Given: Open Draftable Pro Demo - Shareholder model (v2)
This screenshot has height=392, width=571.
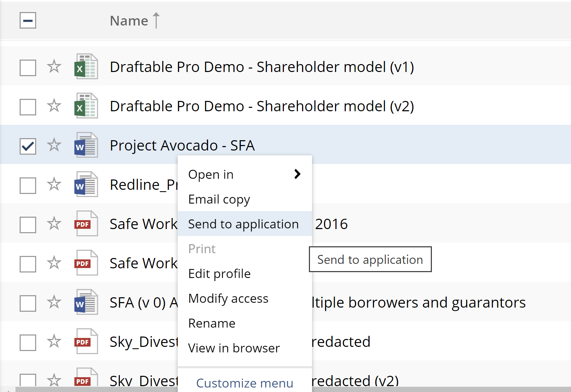Looking at the screenshot, I should point(262,106).
